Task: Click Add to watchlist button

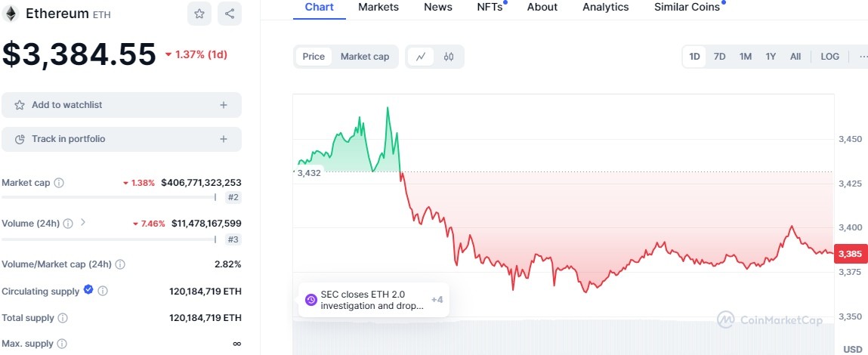Action: pyautogui.click(x=122, y=105)
